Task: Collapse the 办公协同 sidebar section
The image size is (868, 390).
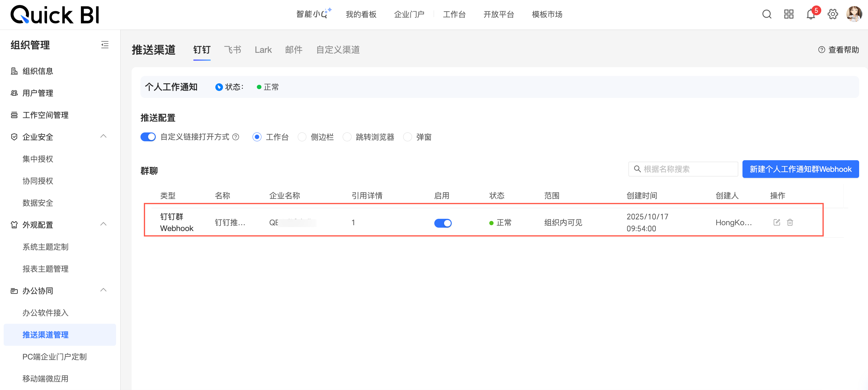Action: [104, 290]
